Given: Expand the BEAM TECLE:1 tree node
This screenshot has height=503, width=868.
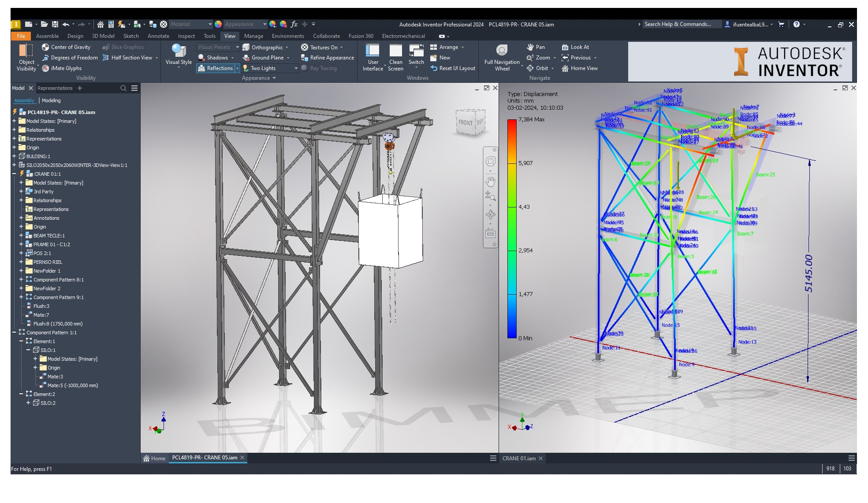Looking at the screenshot, I should (21, 236).
